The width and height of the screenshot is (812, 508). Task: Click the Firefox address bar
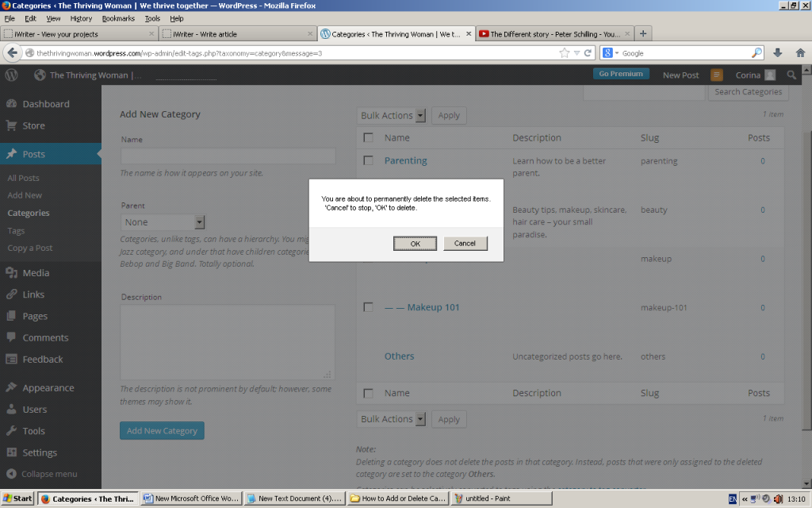click(295, 53)
